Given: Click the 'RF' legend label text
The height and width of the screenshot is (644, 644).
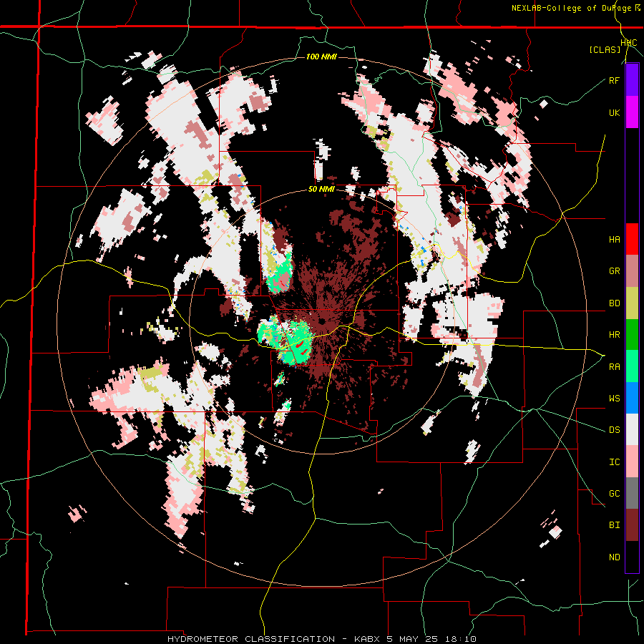Looking at the screenshot, I should (614, 81).
